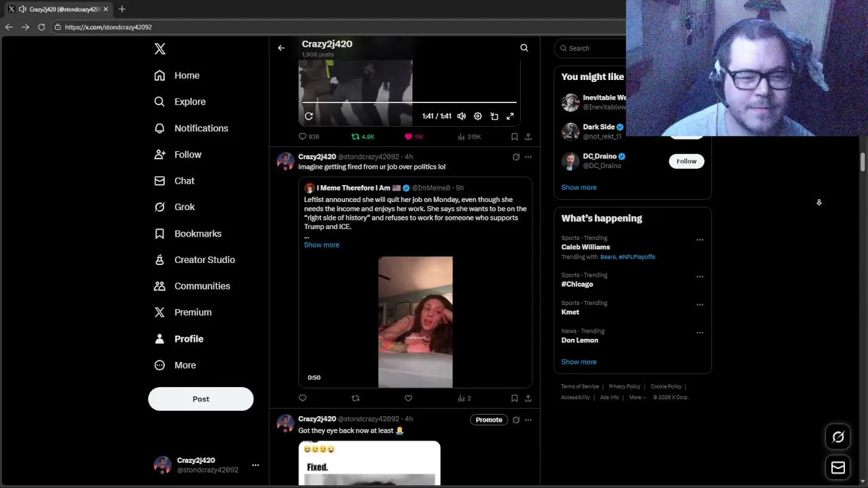Show more trending topics

click(579, 362)
